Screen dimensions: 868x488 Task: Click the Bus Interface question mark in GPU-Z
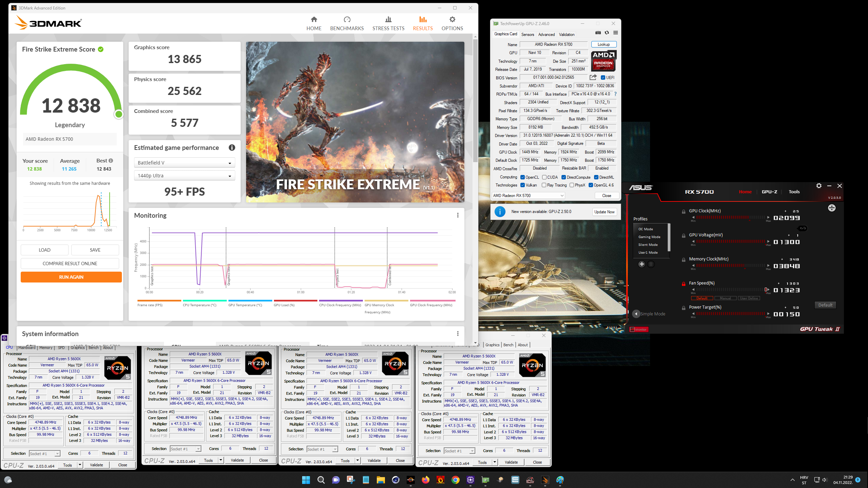[x=615, y=94]
